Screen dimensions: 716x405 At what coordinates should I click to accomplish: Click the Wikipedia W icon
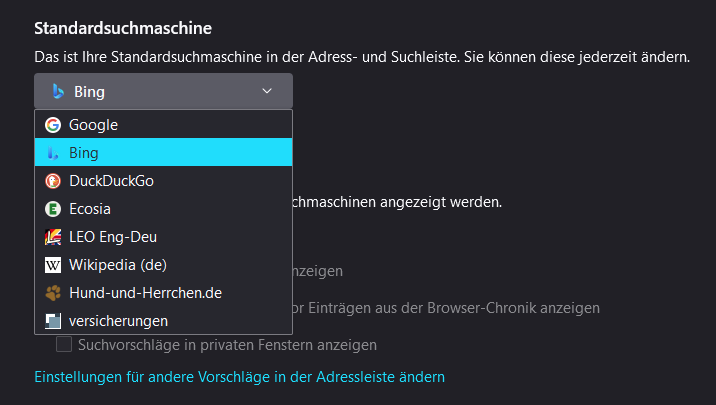coord(53,265)
